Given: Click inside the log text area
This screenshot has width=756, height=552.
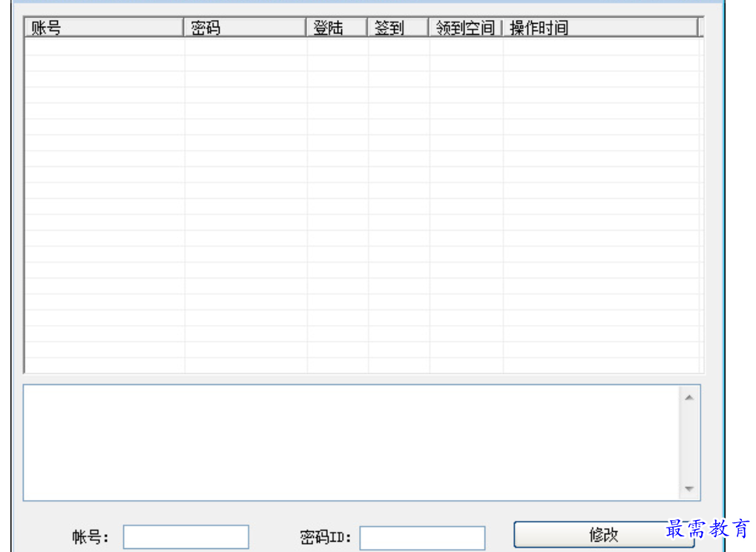Looking at the screenshot, I should coord(352,443).
